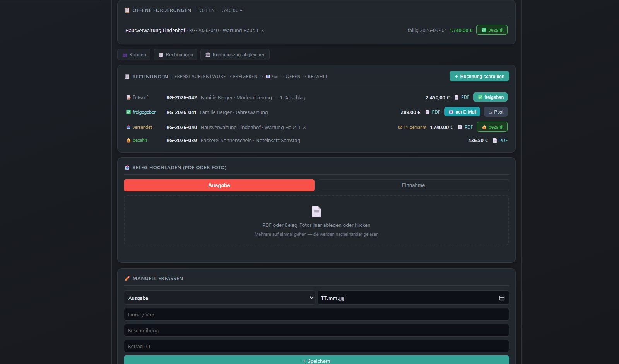The height and width of the screenshot is (364, 619).
Task: Focus the Firma / Von input field
Action: 316,315
